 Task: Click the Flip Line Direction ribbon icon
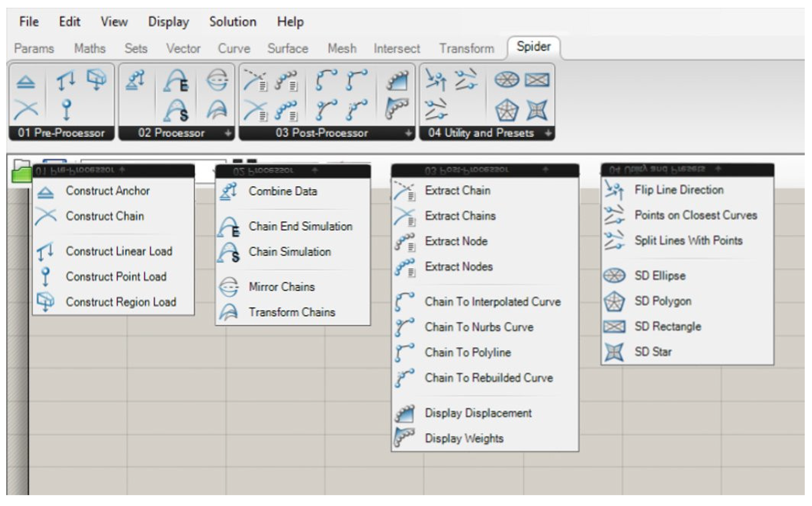tap(436, 80)
